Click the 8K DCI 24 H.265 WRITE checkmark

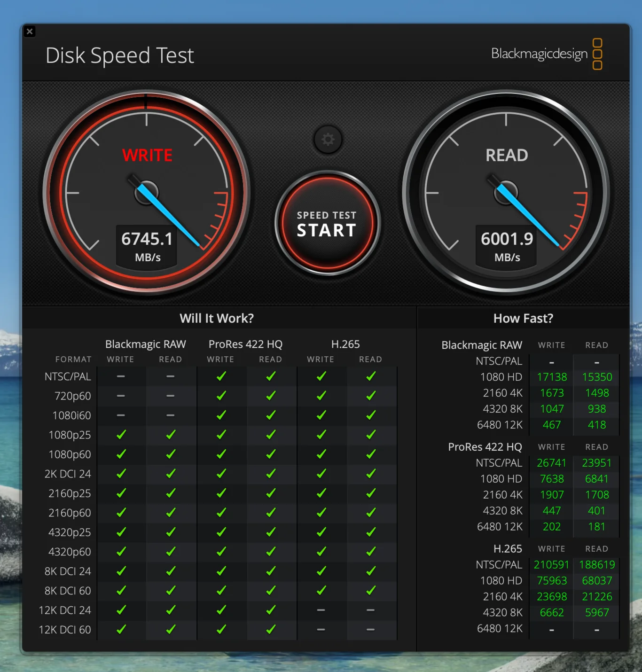321,571
